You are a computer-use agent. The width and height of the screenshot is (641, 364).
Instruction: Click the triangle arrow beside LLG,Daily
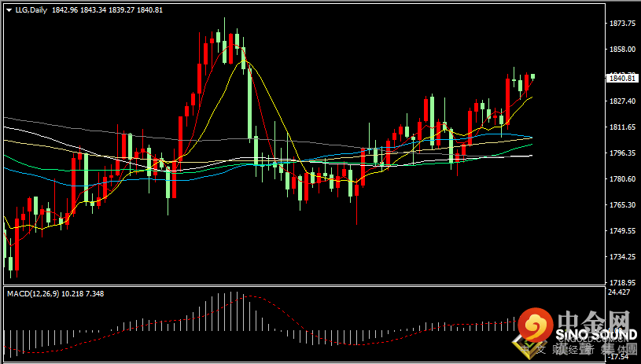(9, 10)
